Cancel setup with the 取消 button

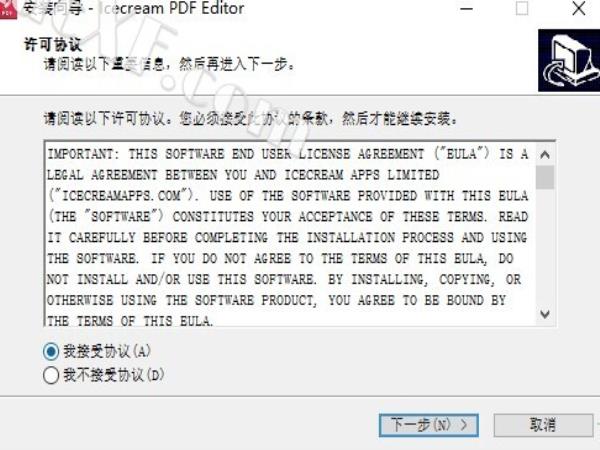[543, 425]
